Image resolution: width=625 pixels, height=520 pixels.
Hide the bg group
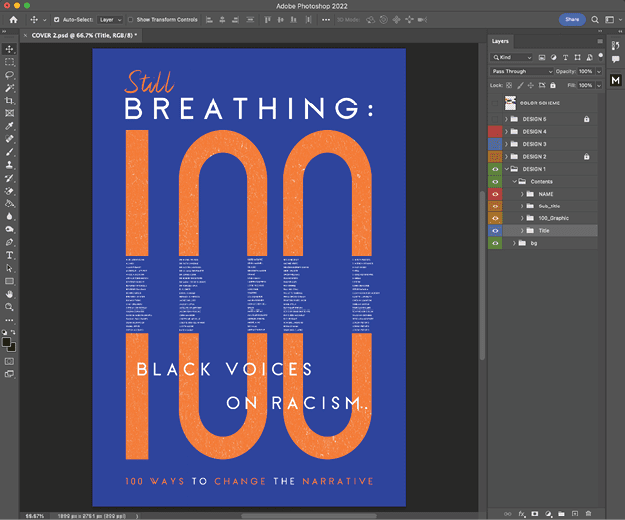coord(495,243)
